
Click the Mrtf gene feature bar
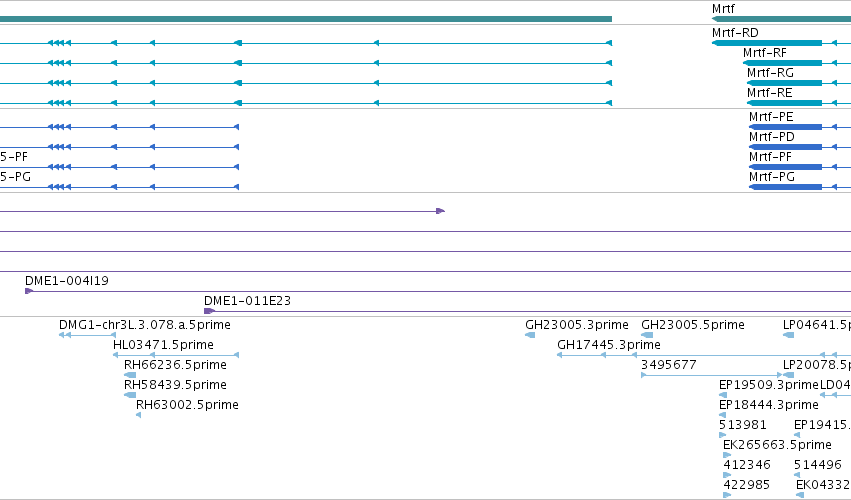click(x=782, y=19)
